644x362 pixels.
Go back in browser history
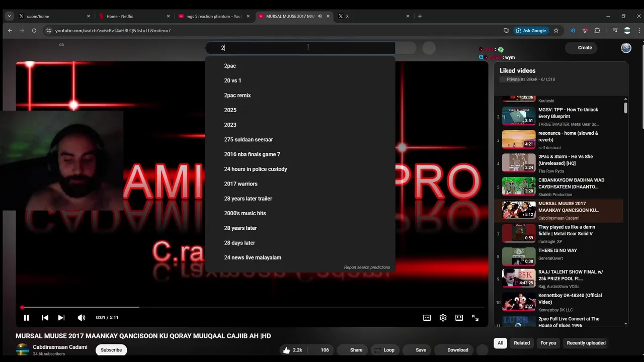[10, 31]
